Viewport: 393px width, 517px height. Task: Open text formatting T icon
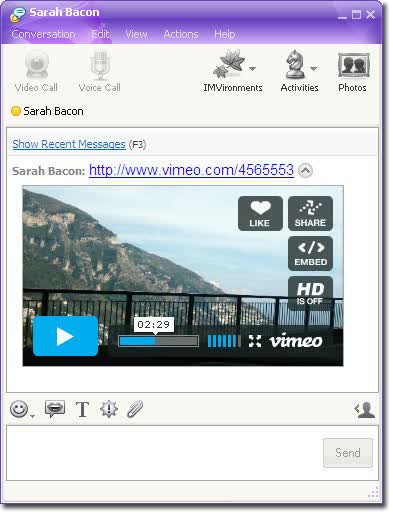[x=82, y=409]
